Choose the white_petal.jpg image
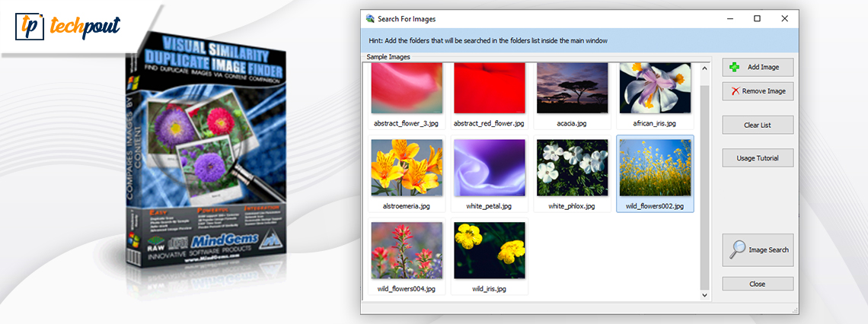The image size is (868, 324). click(489, 168)
